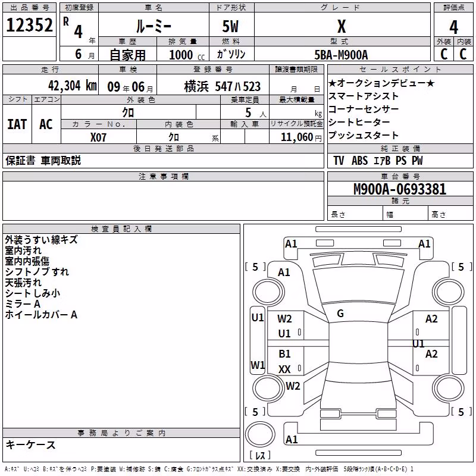
Task: Select note シフトノブ すれ
Action: (x=37, y=272)
